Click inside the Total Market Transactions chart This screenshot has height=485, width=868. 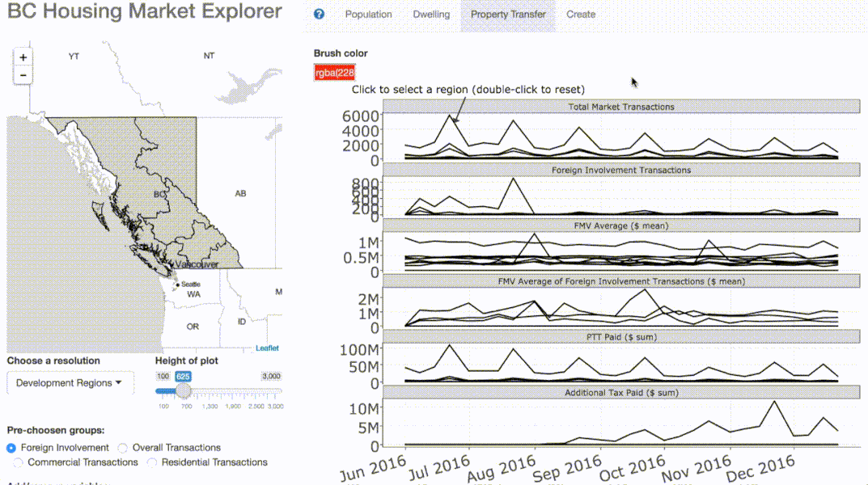point(623,137)
